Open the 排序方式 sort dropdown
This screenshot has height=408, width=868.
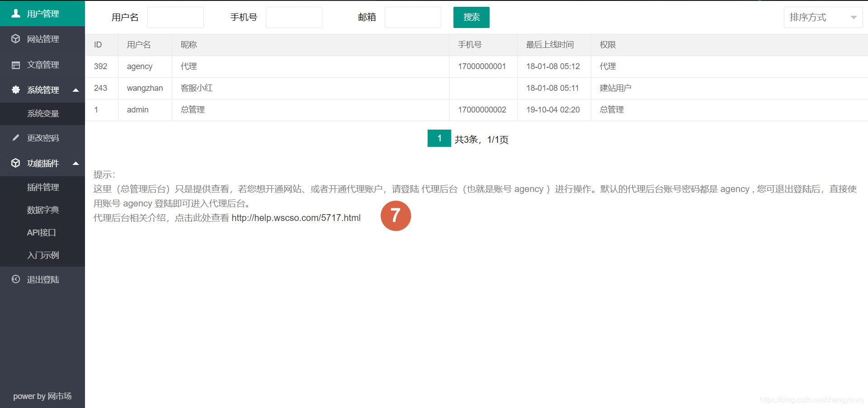(823, 18)
